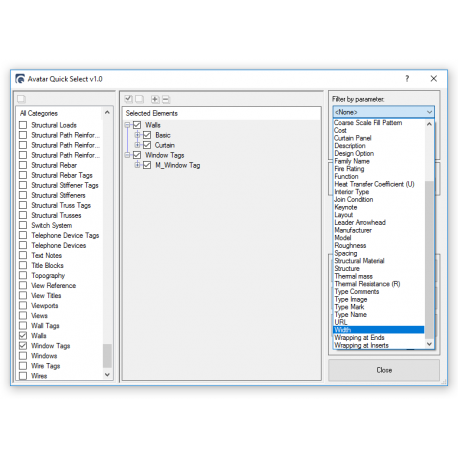Click the All Categories header
This screenshot has height=458, width=458.
tap(39, 113)
